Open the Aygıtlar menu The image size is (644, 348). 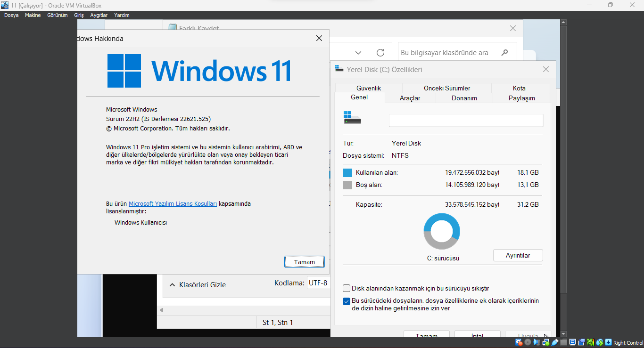click(99, 15)
